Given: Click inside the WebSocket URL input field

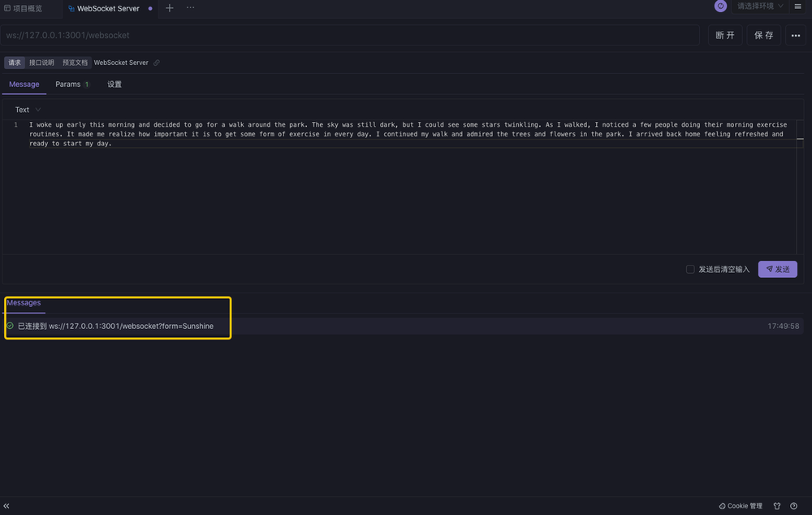Looking at the screenshot, I should pyautogui.click(x=349, y=35).
